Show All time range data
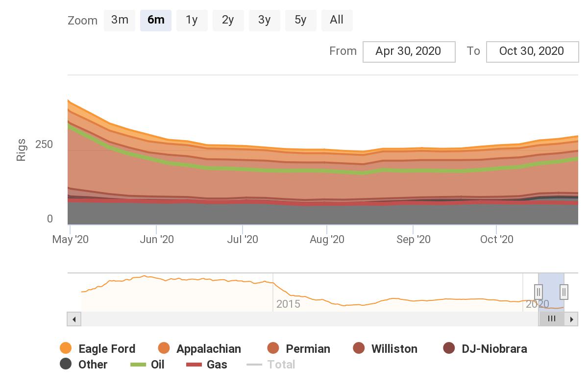 tap(337, 21)
